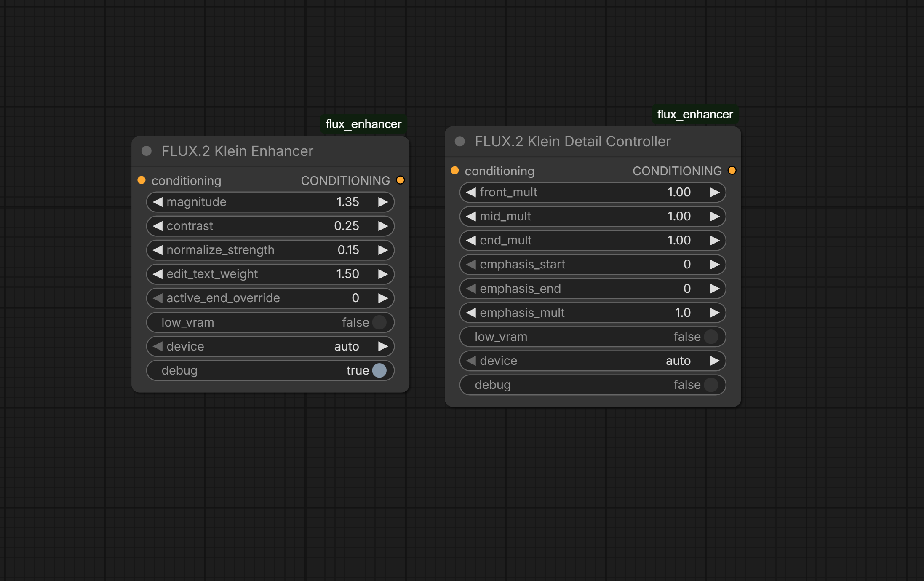
Task: Increase normalize_strength with right arrow
Action: pyautogui.click(x=383, y=250)
